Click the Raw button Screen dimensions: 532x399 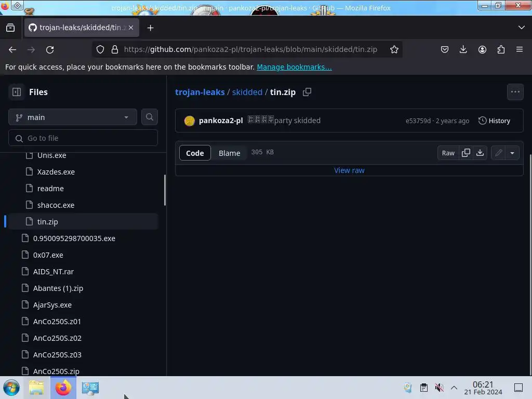(x=448, y=153)
